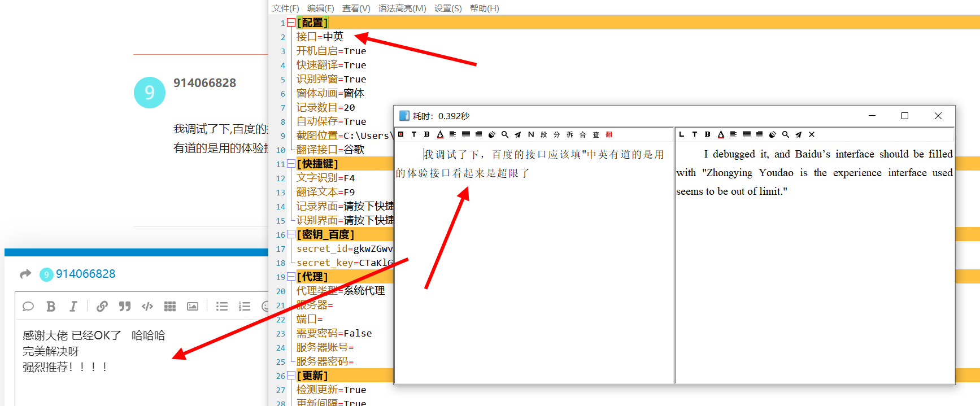Open the 设置(S) menu
This screenshot has height=406, width=980.
pos(447,8)
